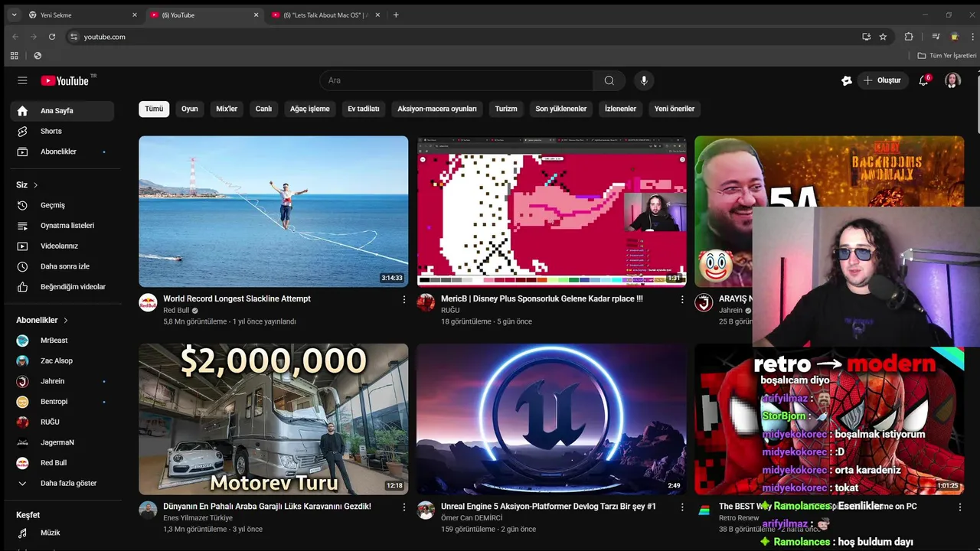Open Bentropi channel
Viewport: 980px width, 551px height.
(62, 402)
